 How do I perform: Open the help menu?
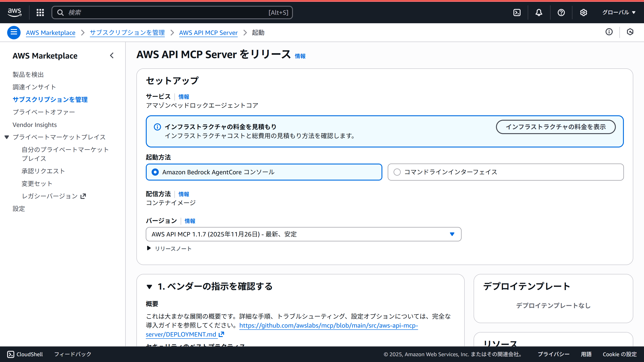[x=561, y=12]
